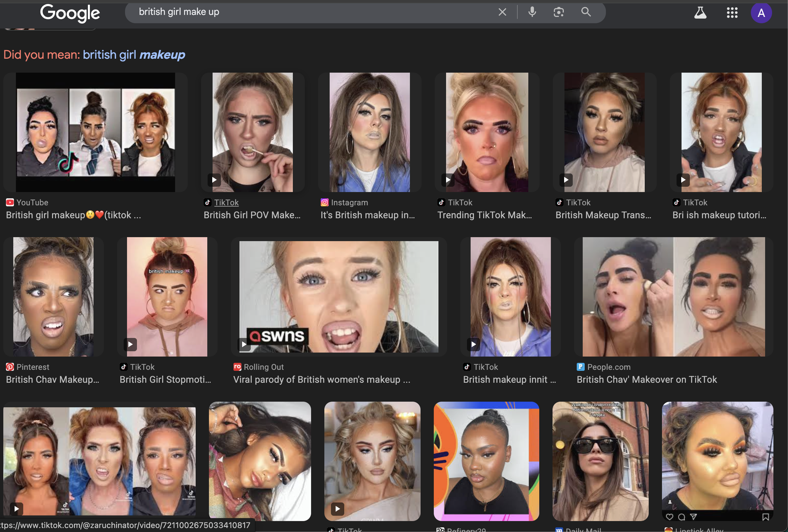Open It's British makeup in... title
The height and width of the screenshot is (532, 788).
(367, 215)
